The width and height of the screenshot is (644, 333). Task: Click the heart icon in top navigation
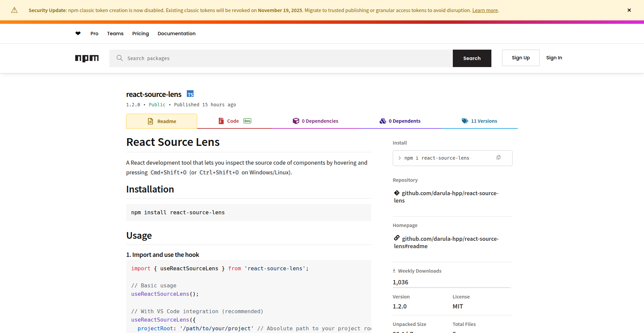(x=78, y=34)
